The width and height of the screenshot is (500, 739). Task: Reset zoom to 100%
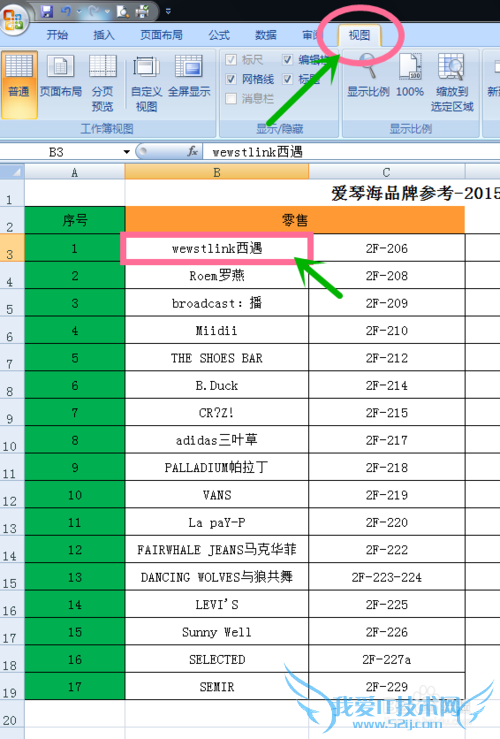pos(410,76)
